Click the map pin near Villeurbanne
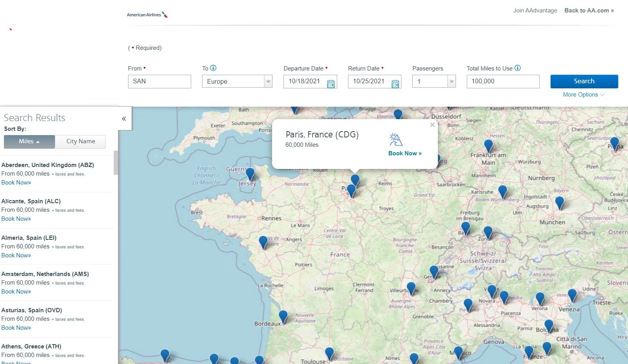 [x=411, y=289]
